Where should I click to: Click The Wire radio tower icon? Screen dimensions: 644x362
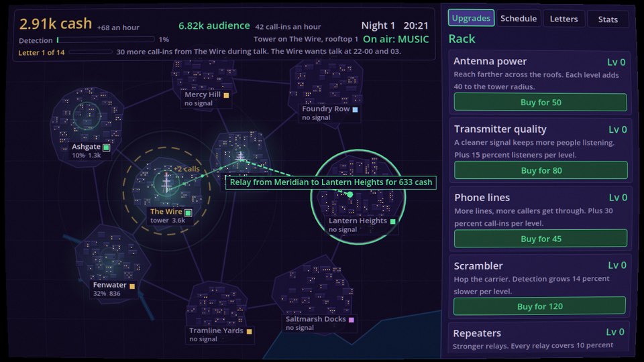pos(166,183)
